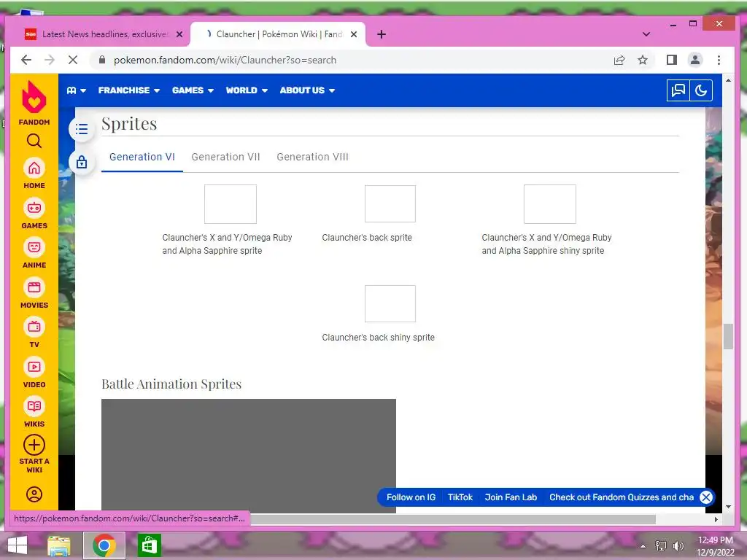This screenshot has width=747, height=560.
Task: Open Chrome profile avatar
Action: tap(695, 60)
